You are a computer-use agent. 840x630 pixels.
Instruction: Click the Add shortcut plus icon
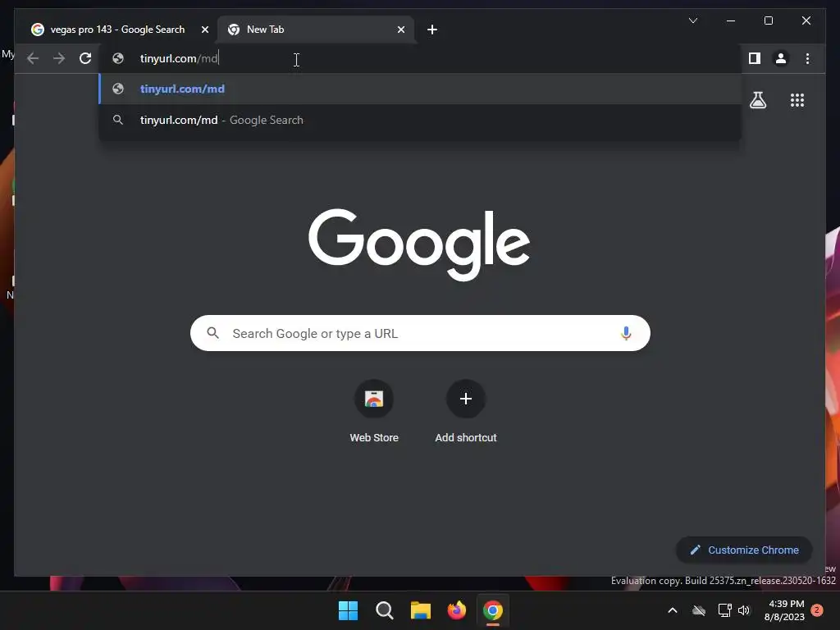pos(466,399)
